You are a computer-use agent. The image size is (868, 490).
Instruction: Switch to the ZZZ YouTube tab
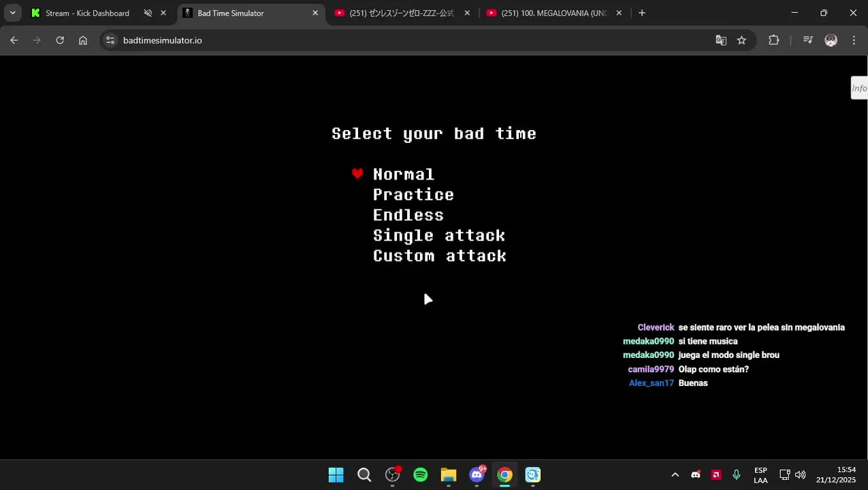[402, 13]
